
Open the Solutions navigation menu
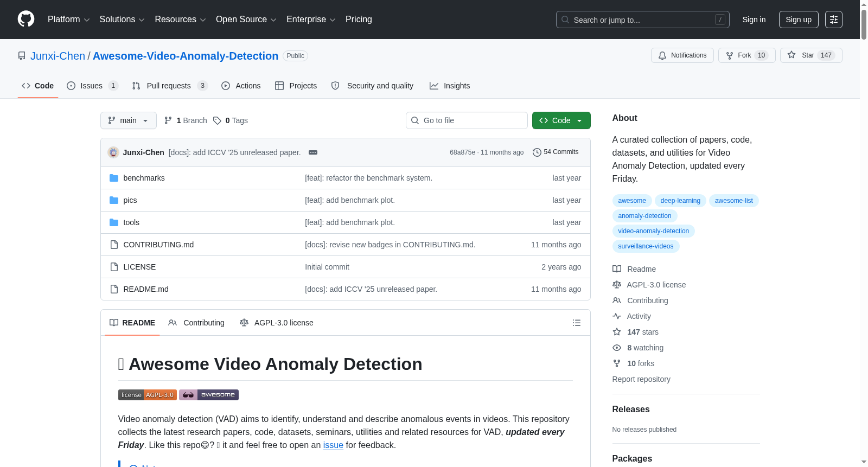click(122, 20)
